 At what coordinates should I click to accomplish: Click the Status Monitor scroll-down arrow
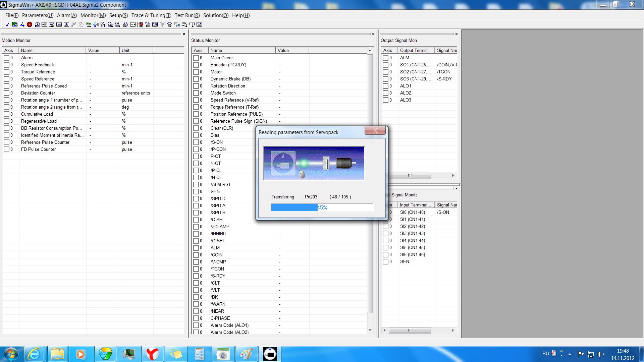[370, 330]
